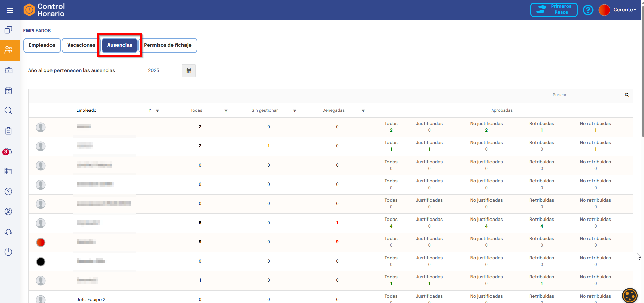644x303 pixels.
Task: Click the question mark sidebar icon
Action: (x=9, y=192)
